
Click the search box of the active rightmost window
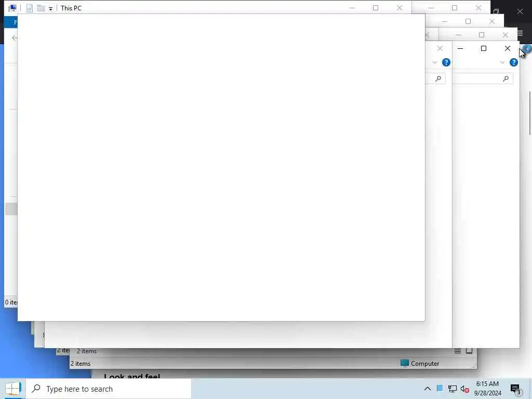coord(483,79)
